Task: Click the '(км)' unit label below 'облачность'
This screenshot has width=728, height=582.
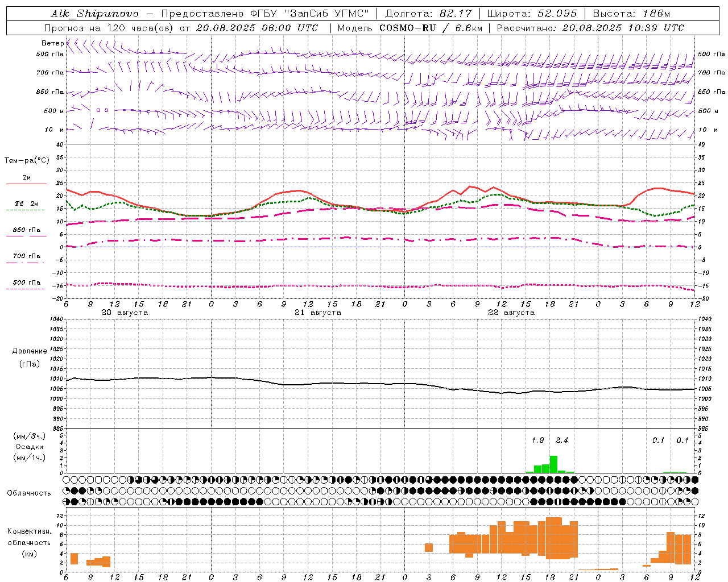Action: click(30, 554)
